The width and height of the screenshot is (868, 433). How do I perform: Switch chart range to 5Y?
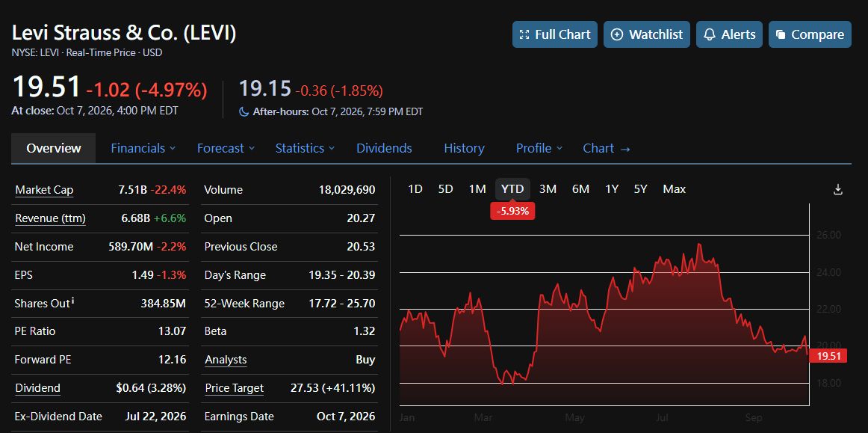(640, 189)
